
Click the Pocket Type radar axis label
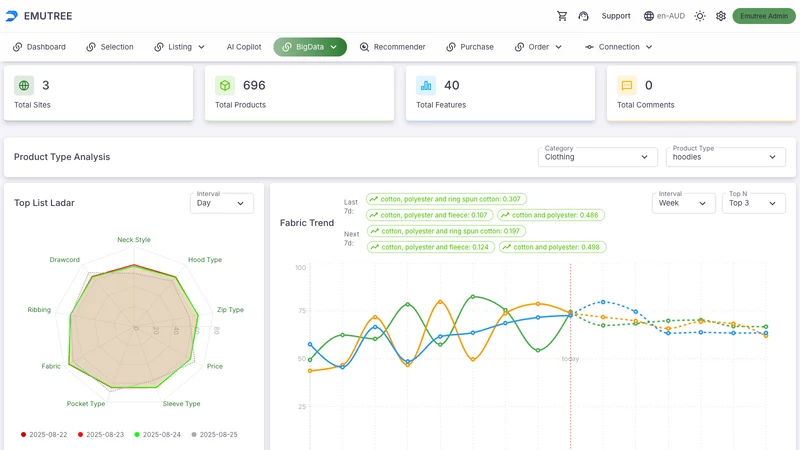pyautogui.click(x=86, y=404)
